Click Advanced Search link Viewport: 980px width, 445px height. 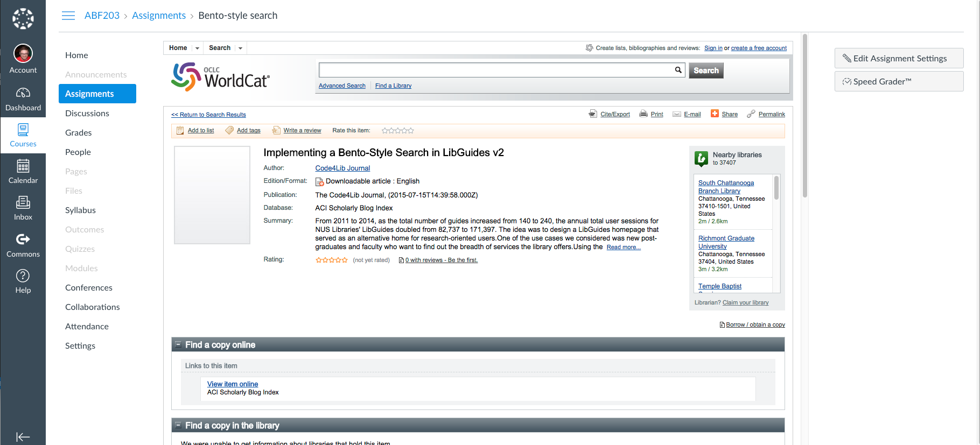pyautogui.click(x=342, y=86)
